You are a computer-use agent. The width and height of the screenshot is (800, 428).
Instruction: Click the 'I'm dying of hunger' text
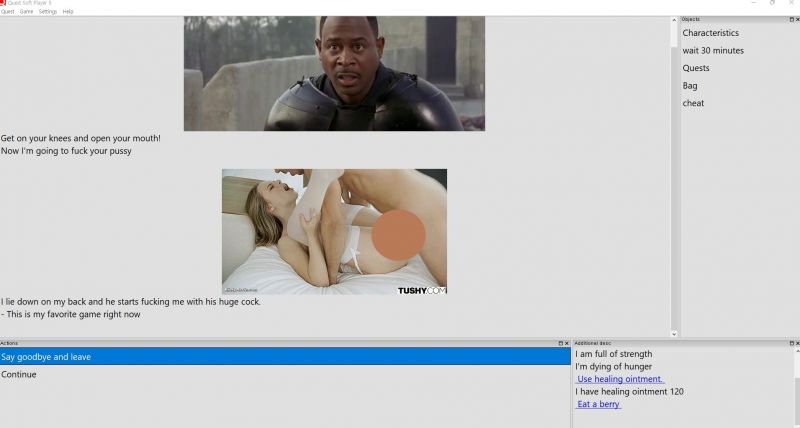[614, 366]
